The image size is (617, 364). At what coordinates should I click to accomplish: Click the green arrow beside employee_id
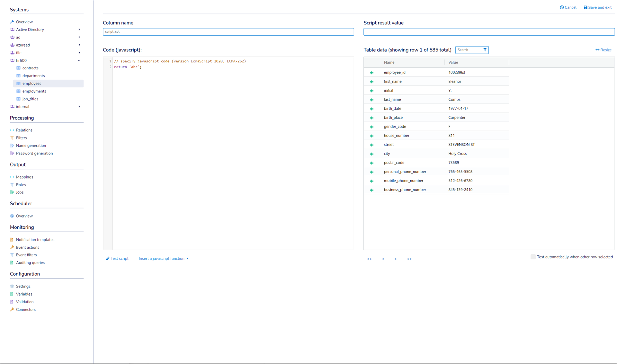372,73
